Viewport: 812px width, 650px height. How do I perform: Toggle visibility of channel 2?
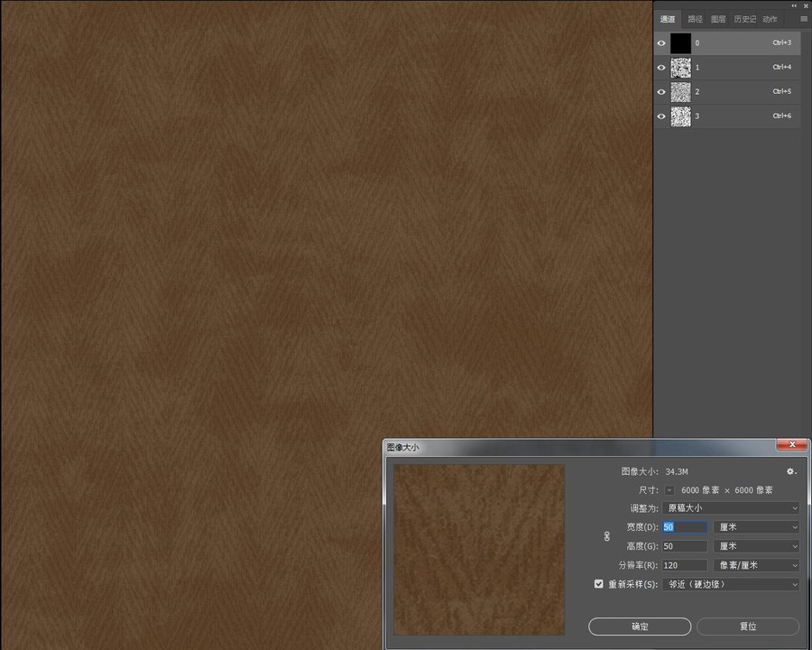click(x=661, y=92)
